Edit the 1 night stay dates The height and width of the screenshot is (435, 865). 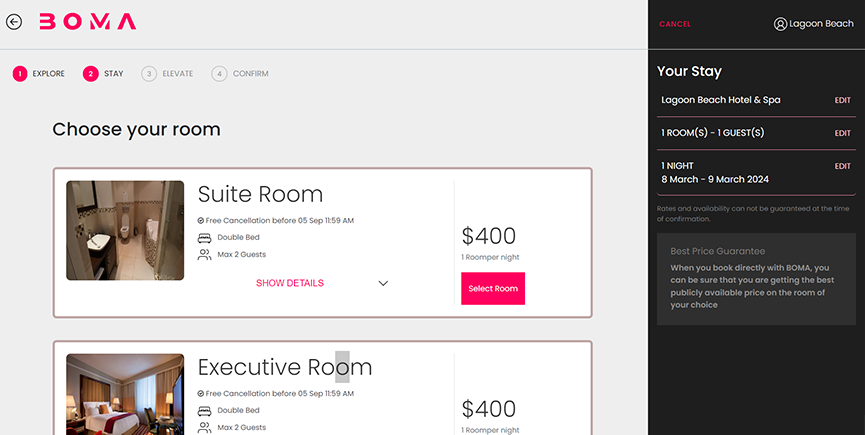[x=842, y=166]
